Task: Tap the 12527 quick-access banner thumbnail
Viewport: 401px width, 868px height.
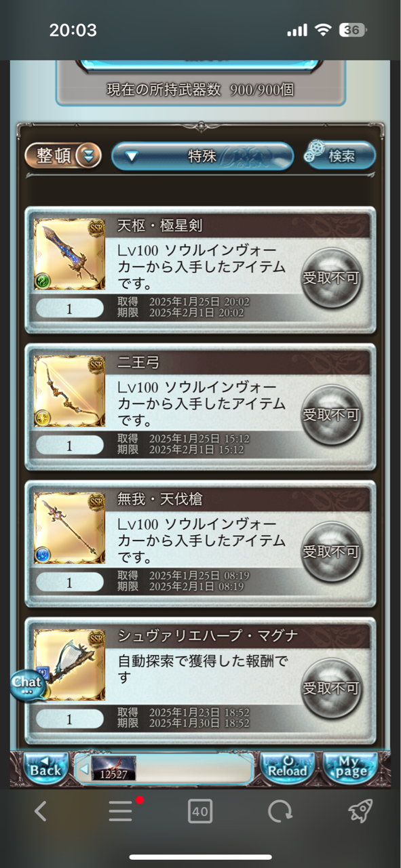Action: click(113, 768)
